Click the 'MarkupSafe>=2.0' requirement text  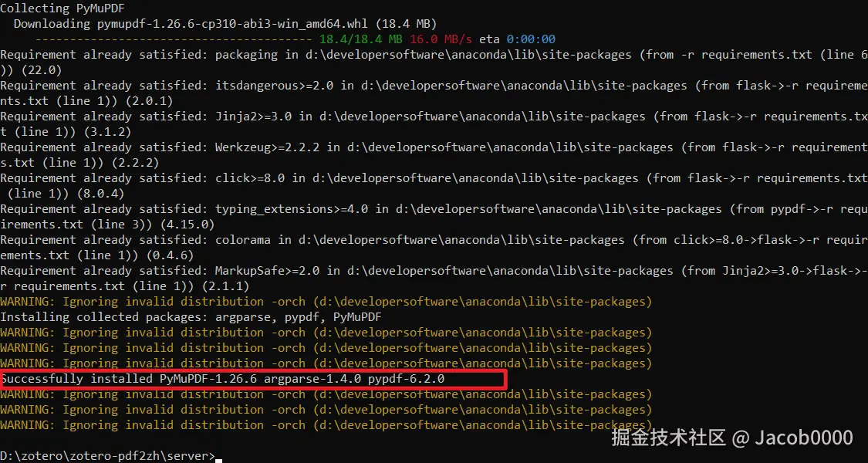pyautogui.click(x=267, y=272)
